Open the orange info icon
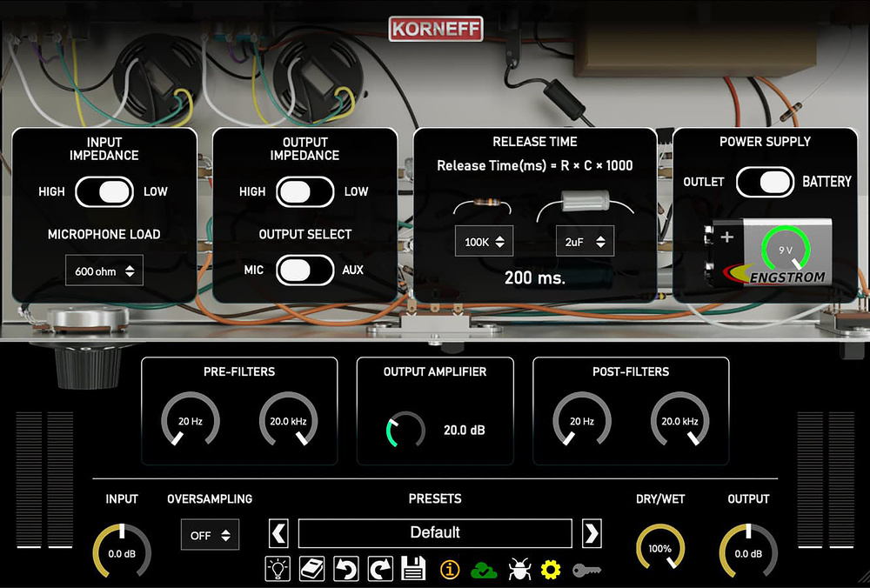Image resolution: width=870 pixels, height=588 pixels. coord(450,570)
